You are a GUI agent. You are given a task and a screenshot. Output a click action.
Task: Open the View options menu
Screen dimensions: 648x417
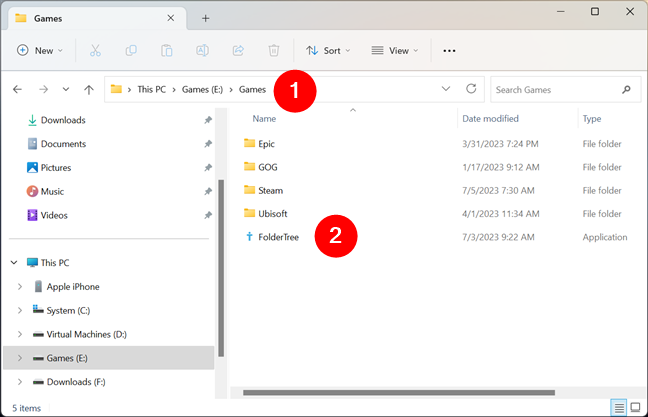pos(395,50)
